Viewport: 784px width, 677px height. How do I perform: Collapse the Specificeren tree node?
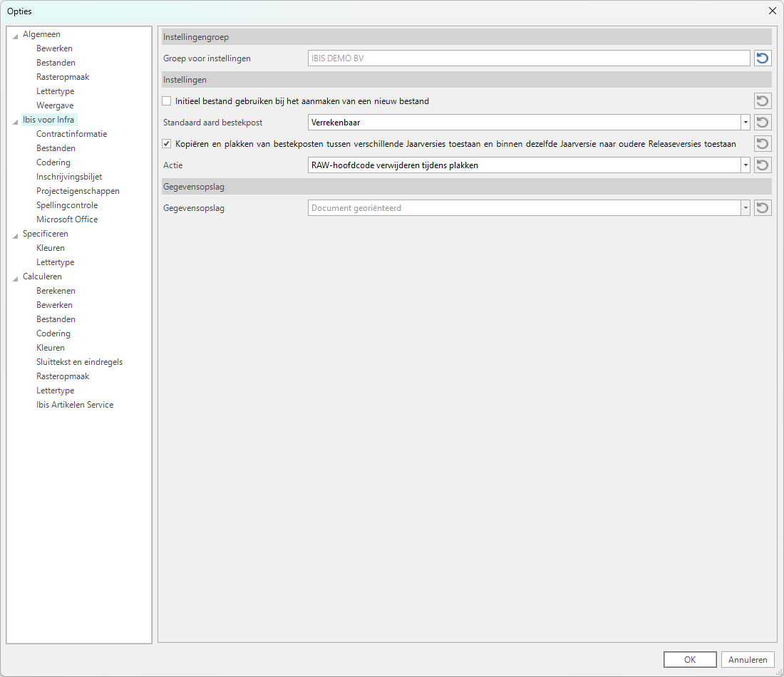[x=16, y=235]
